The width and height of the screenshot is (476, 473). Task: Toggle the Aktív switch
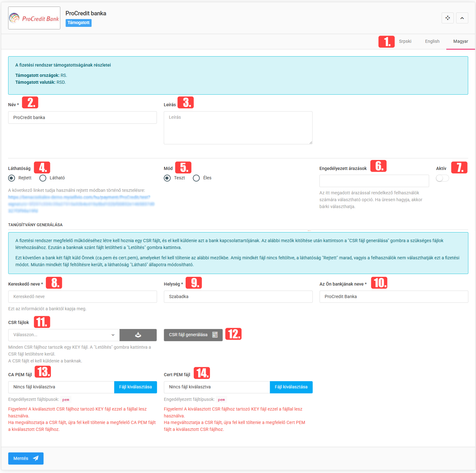click(443, 178)
